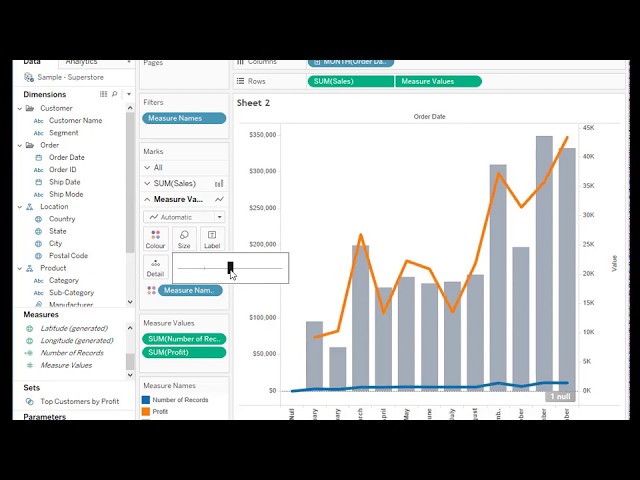Click the Abc icon beside Order ID
Viewport: 640px width, 480px height.
(39, 170)
